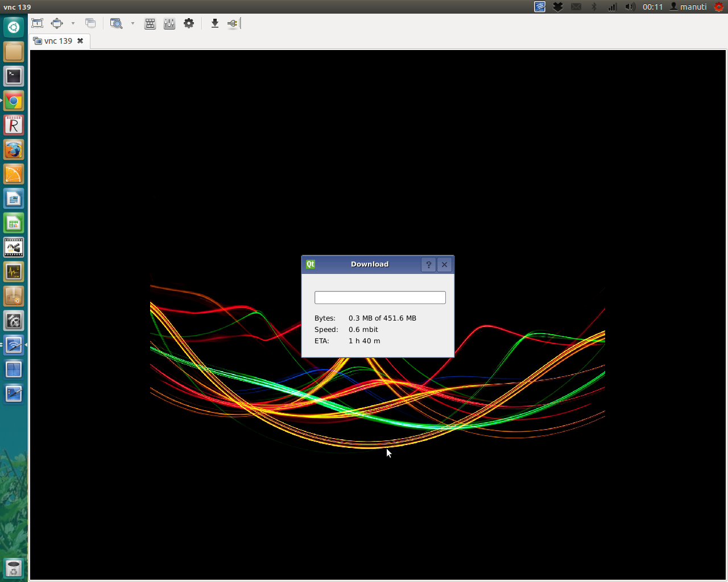Open the Dropbox indicator in top panel
728x582 pixels.
tap(558, 7)
